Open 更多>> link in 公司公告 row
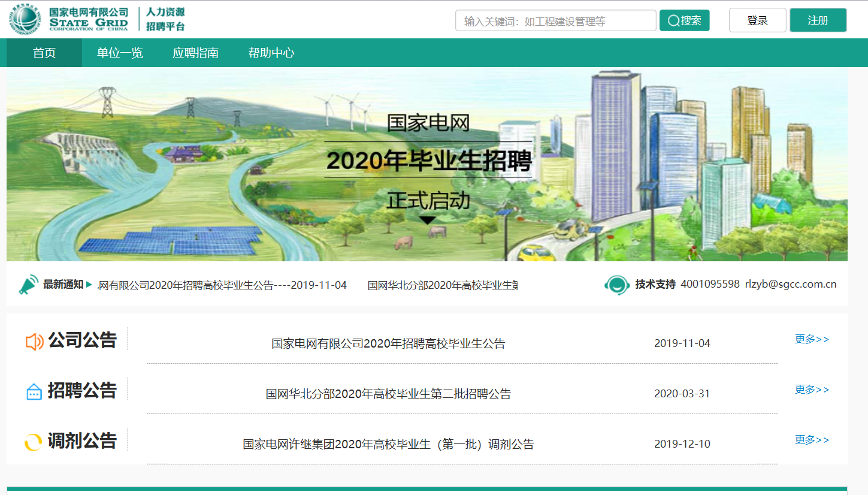Viewport: 868px width, 495px height. (812, 339)
